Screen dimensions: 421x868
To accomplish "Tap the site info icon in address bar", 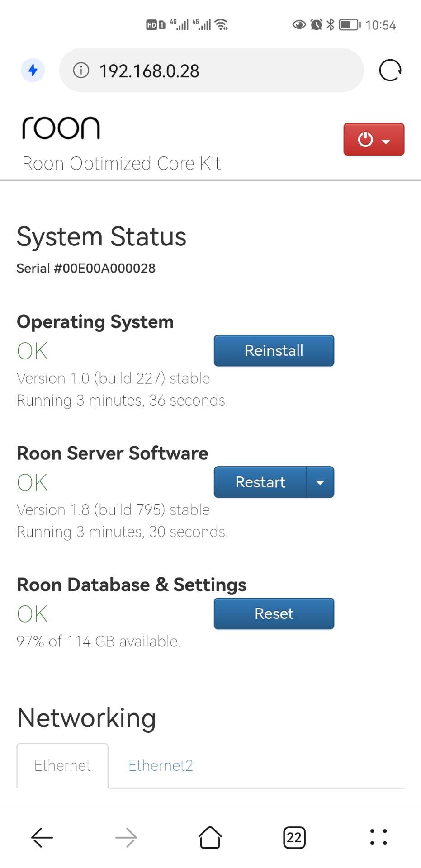I will click(x=81, y=71).
